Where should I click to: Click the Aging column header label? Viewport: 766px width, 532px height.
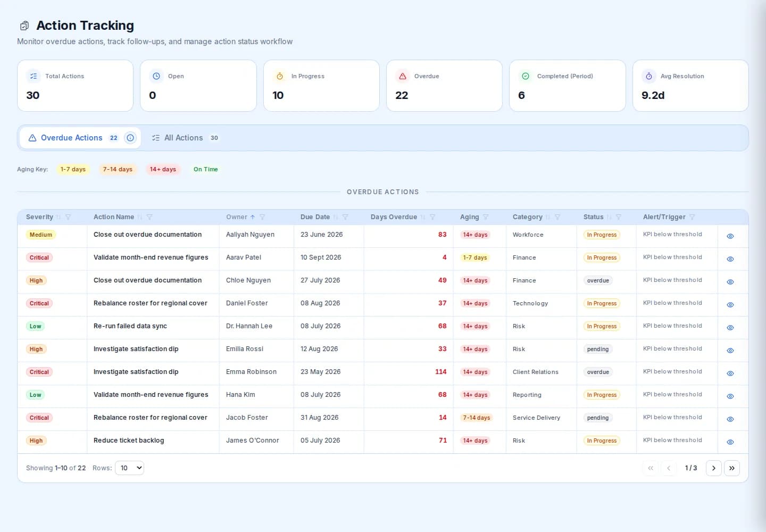(470, 217)
